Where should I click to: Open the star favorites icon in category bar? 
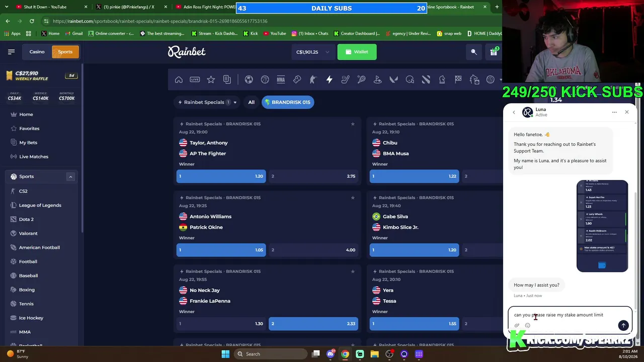[x=211, y=79]
